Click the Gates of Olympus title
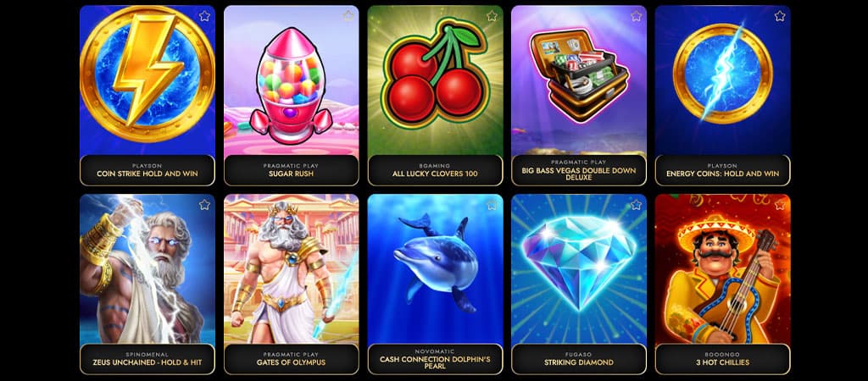The image size is (868, 381). pyautogui.click(x=292, y=362)
